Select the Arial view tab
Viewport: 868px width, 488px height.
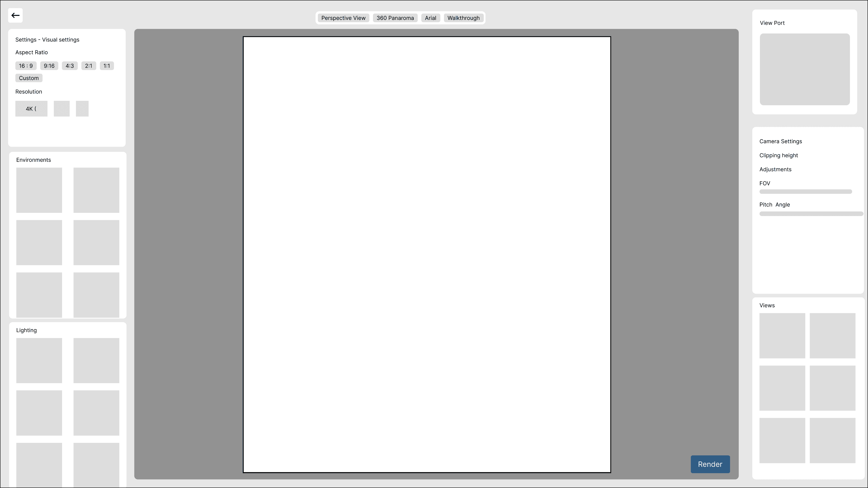(x=430, y=18)
